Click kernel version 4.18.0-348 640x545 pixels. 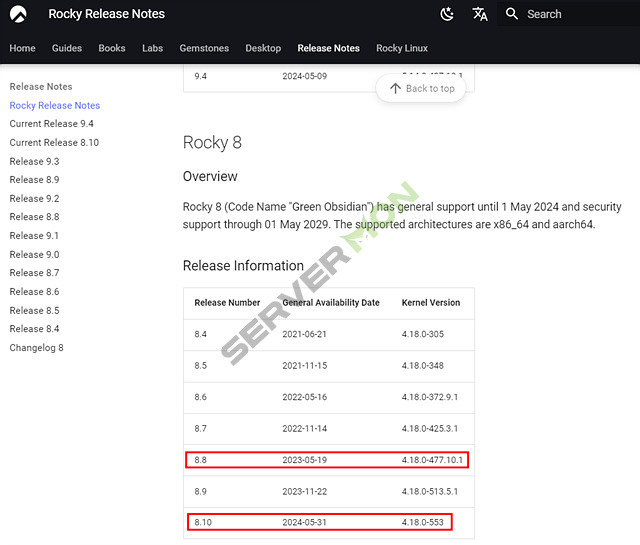pos(422,365)
